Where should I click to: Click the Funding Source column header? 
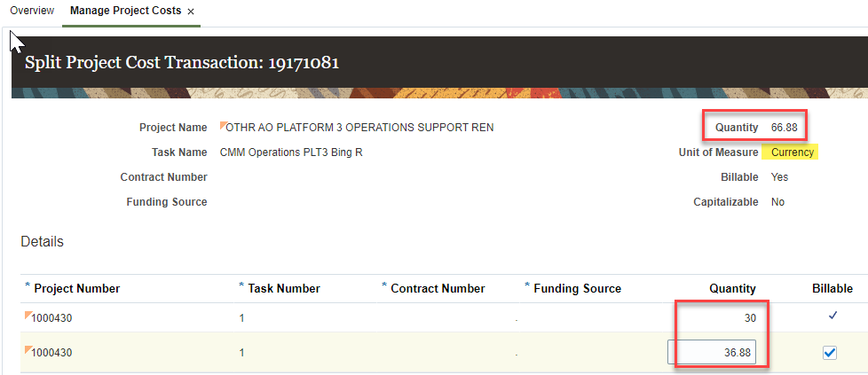577,288
